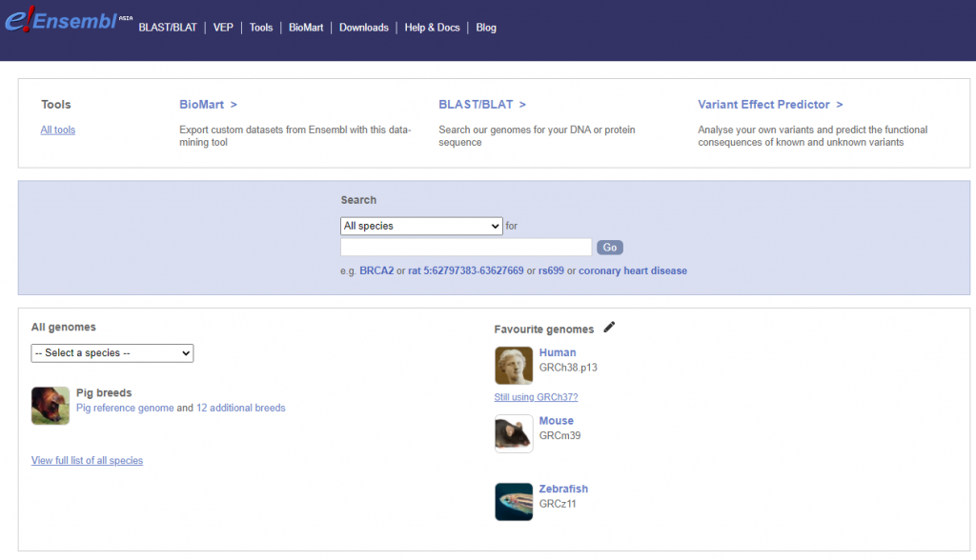This screenshot has height=560, width=976.
Task: Open the All species search dropdown
Action: click(421, 226)
